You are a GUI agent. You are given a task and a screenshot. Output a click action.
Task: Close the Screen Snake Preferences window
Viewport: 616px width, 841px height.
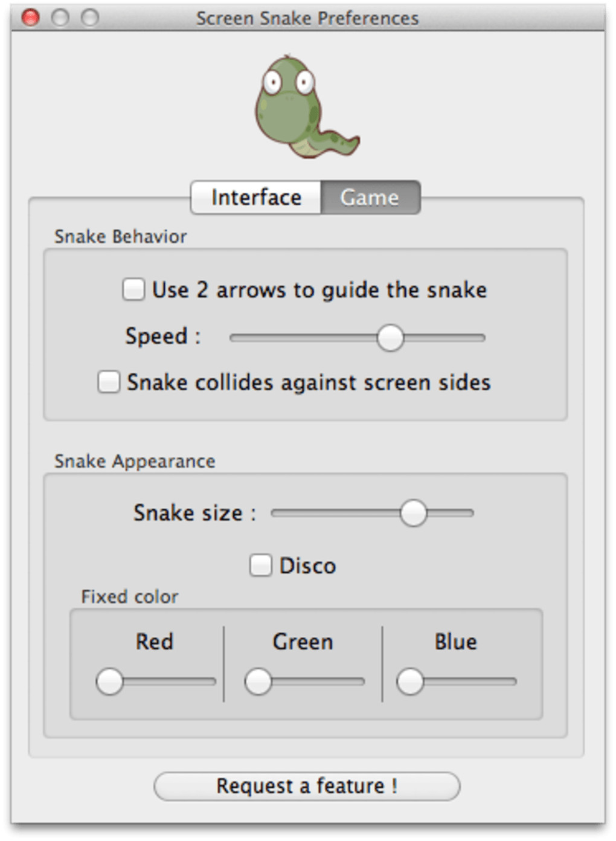point(31,18)
